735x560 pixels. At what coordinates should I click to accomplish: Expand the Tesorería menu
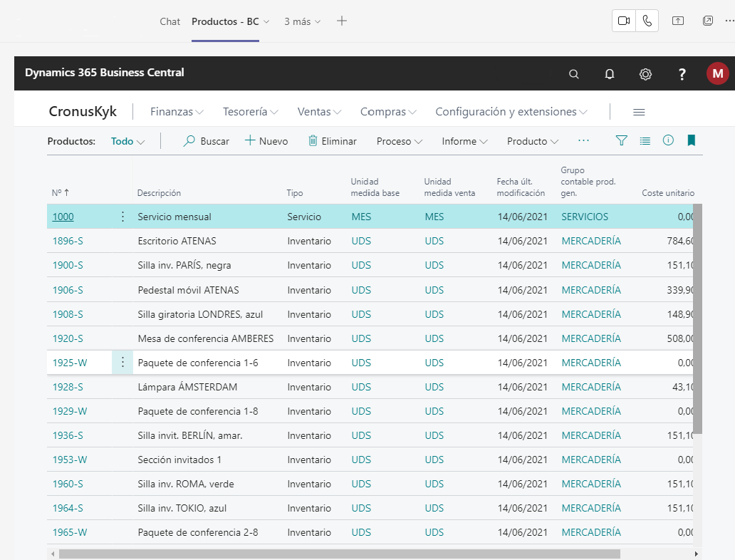point(250,112)
